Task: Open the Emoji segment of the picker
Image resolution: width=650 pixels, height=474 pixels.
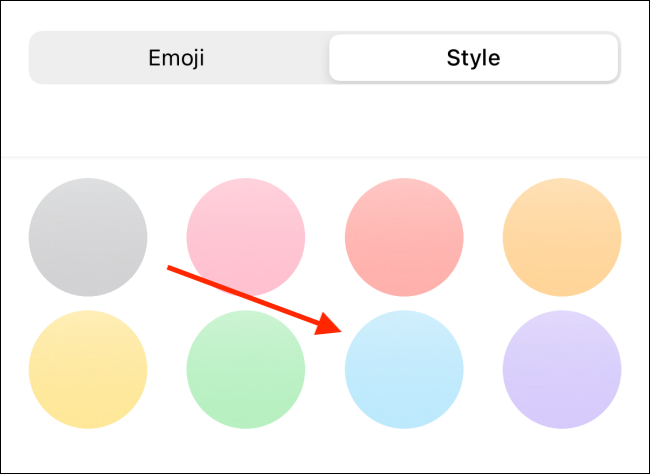Action: point(177,58)
